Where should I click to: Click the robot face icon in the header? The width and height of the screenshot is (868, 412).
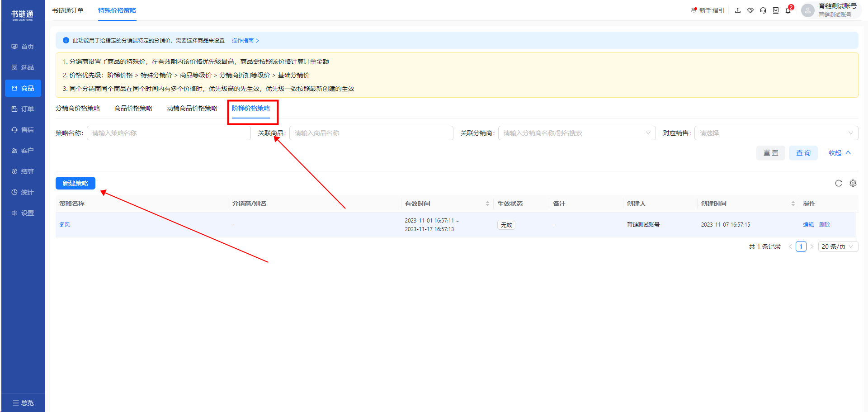(x=776, y=10)
